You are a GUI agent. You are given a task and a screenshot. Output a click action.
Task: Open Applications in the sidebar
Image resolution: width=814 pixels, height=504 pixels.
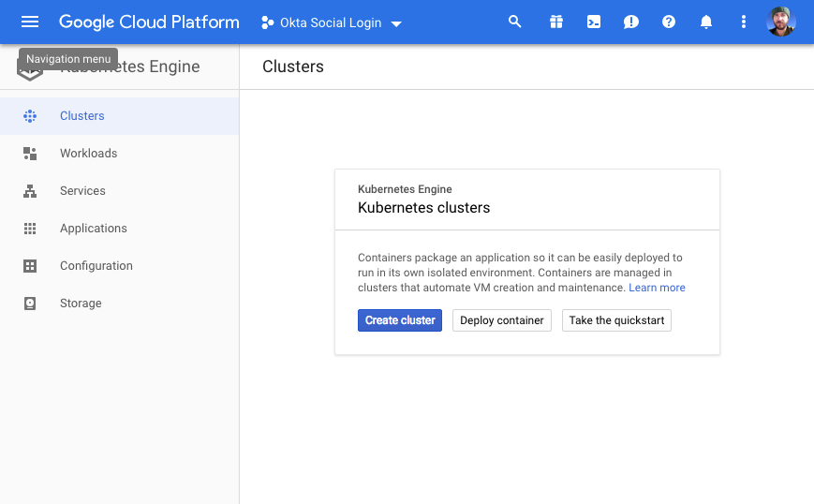coord(93,229)
